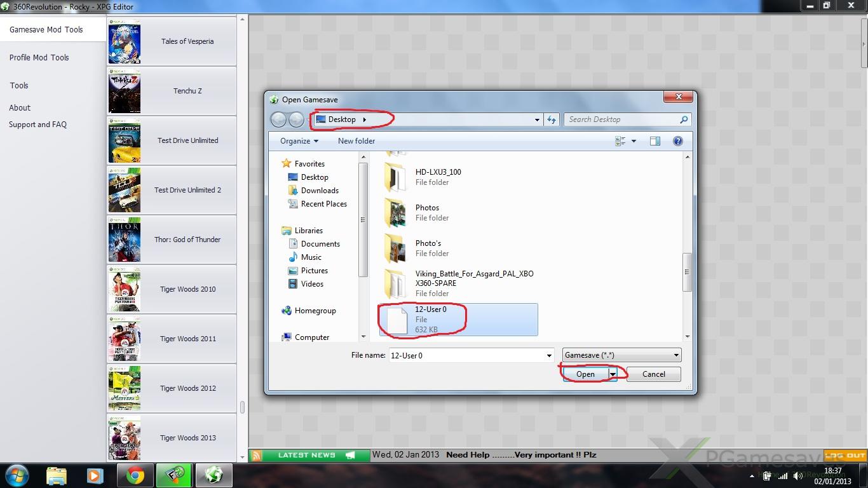The width and height of the screenshot is (868, 488).
Task: Click the RSS feed icon by Latest News
Action: 256,455
